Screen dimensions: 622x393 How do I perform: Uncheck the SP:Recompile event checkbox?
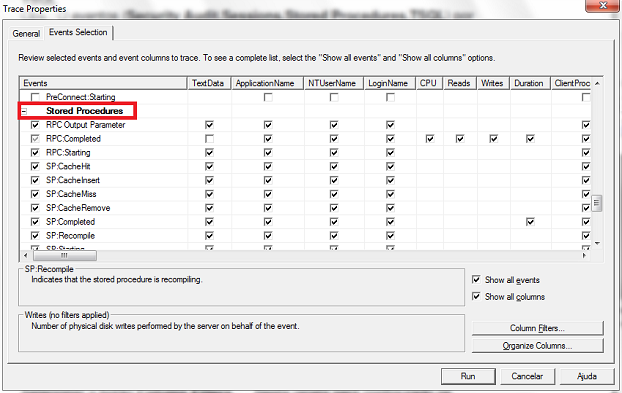coord(35,236)
